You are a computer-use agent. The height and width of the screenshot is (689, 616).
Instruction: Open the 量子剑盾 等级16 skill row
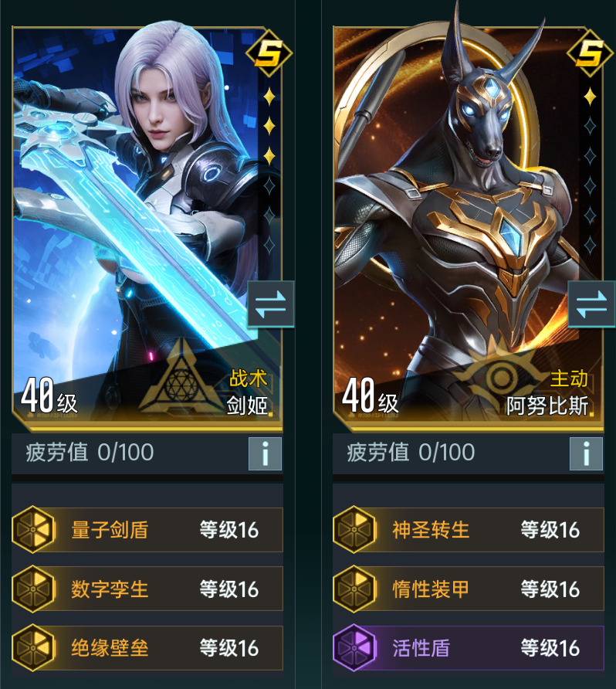click(x=147, y=529)
